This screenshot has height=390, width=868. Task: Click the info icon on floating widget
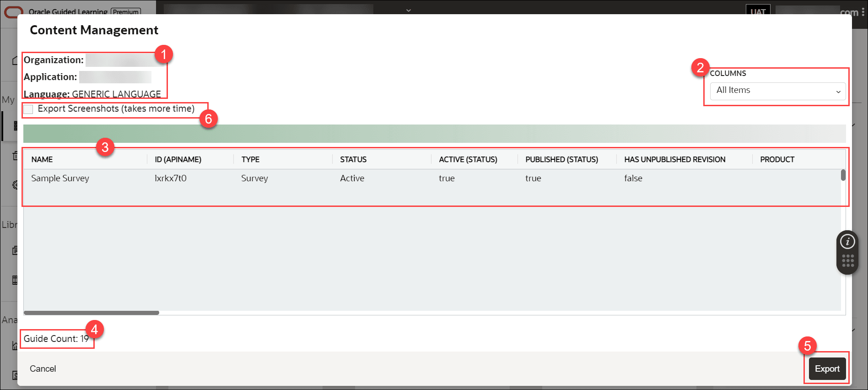[847, 241]
